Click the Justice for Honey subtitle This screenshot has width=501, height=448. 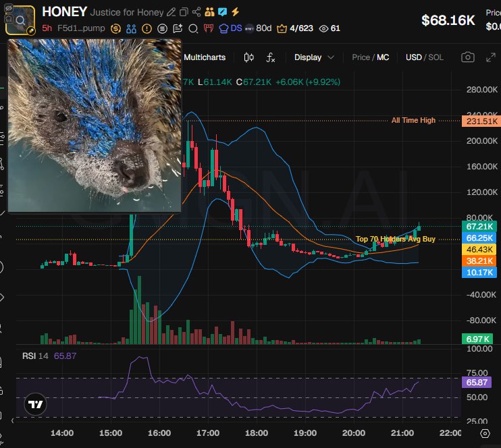pyautogui.click(x=127, y=12)
